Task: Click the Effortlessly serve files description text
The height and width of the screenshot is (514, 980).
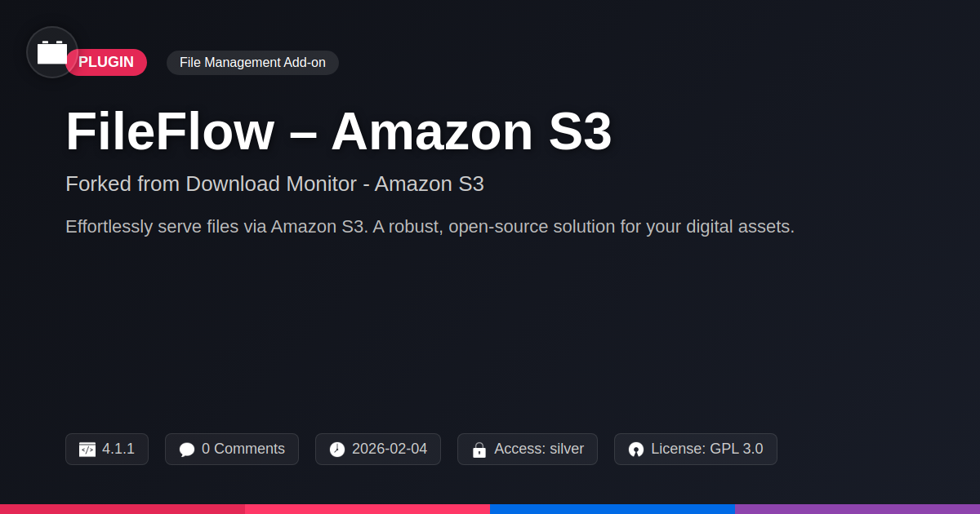Action: [x=430, y=227]
